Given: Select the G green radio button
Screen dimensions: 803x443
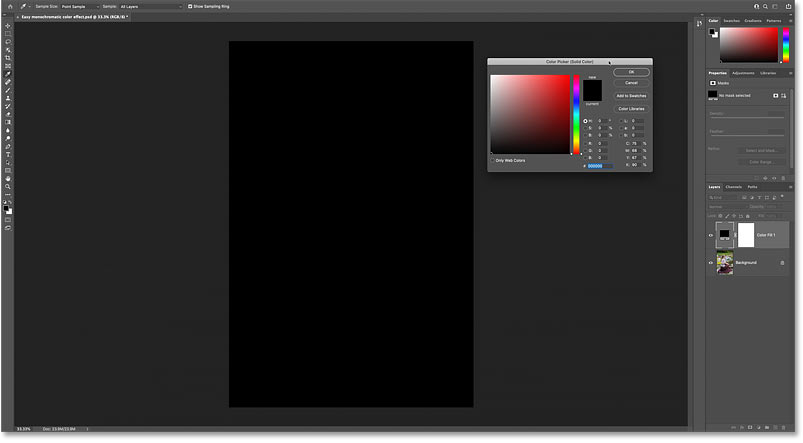Looking at the screenshot, I should (x=585, y=151).
